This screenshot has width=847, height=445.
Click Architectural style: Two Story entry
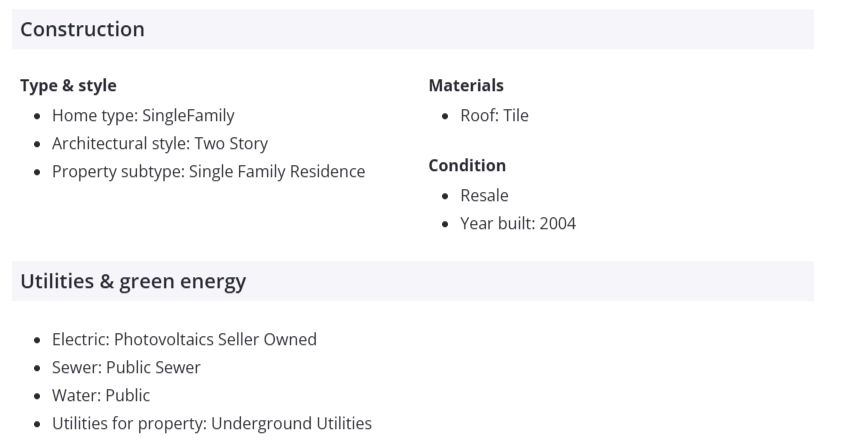(x=160, y=143)
